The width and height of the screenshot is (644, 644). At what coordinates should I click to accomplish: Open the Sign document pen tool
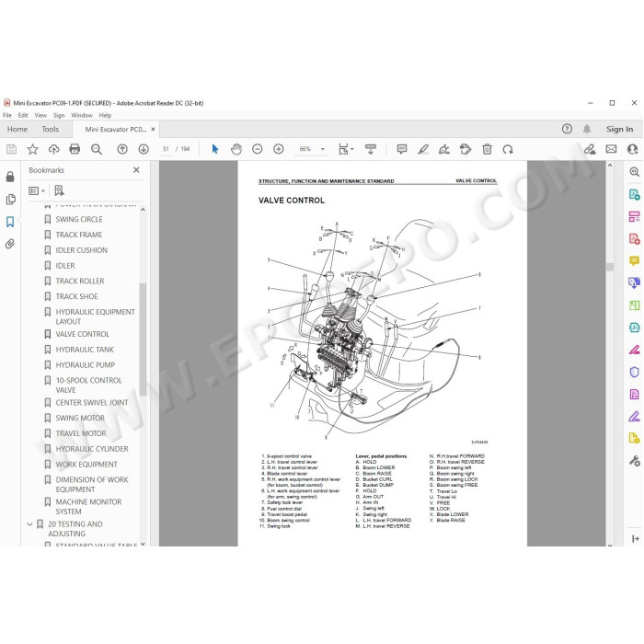444,149
